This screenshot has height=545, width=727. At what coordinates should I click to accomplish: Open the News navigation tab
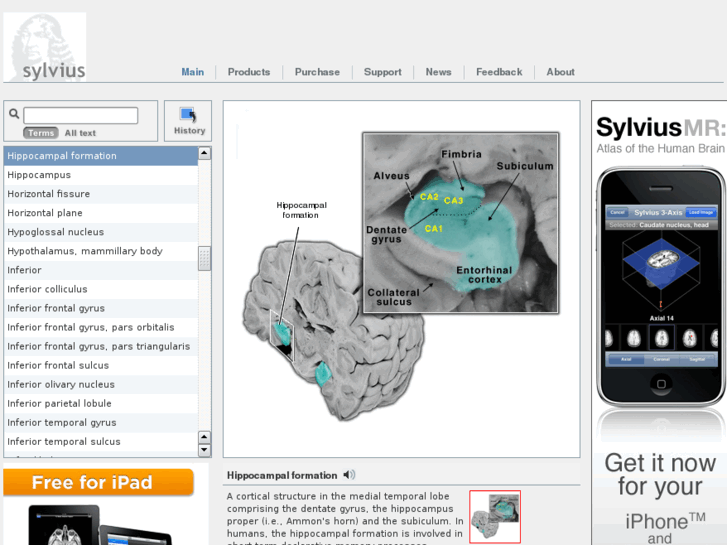tap(438, 72)
